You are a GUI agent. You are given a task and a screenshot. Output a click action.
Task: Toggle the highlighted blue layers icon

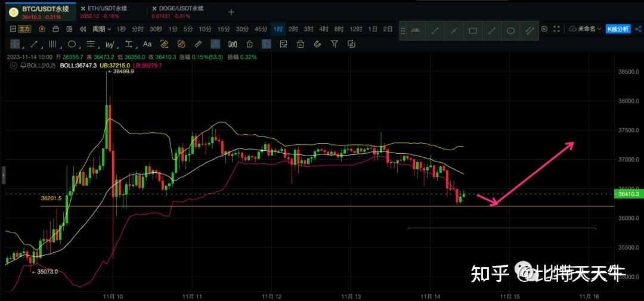[267, 44]
